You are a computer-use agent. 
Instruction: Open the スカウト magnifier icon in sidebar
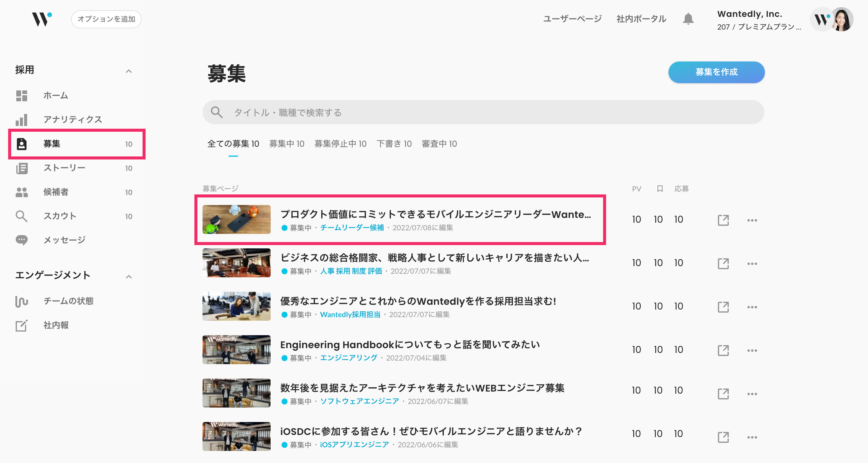(22, 216)
